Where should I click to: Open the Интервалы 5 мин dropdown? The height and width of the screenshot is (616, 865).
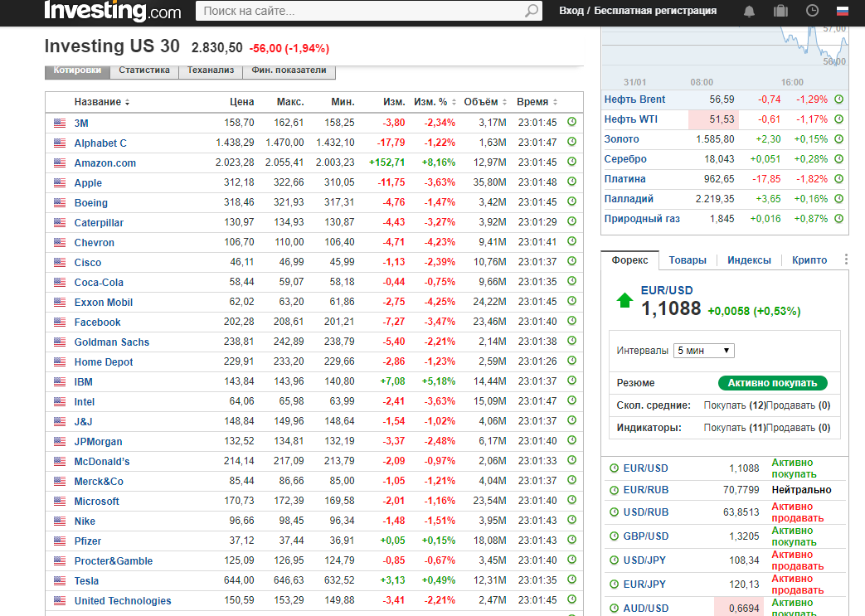pyautogui.click(x=704, y=350)
